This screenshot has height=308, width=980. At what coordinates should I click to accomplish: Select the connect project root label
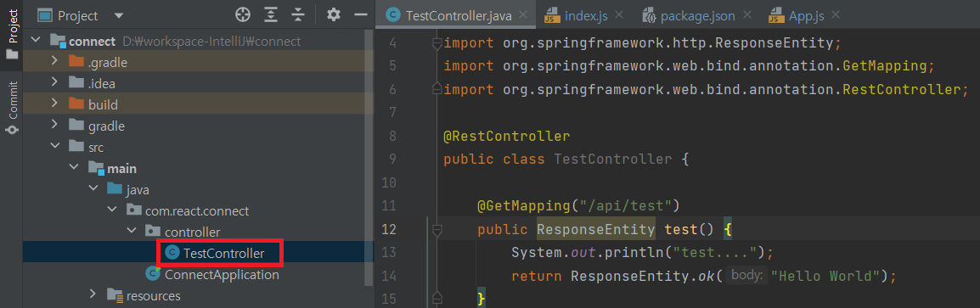click(93, 42)
